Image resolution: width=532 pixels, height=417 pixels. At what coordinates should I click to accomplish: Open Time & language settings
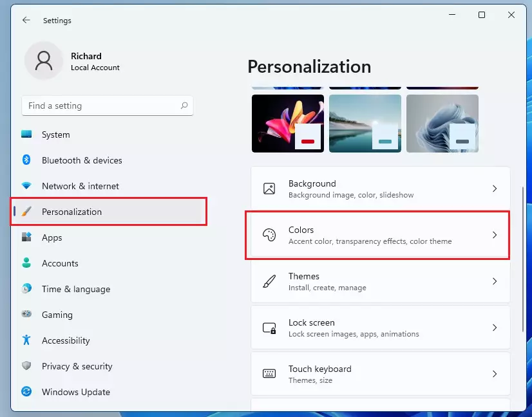[76, 289]
